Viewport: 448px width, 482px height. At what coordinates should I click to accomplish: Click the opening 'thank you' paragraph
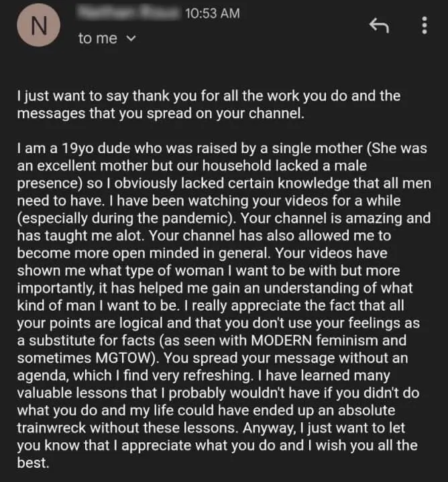click(209, 105)
